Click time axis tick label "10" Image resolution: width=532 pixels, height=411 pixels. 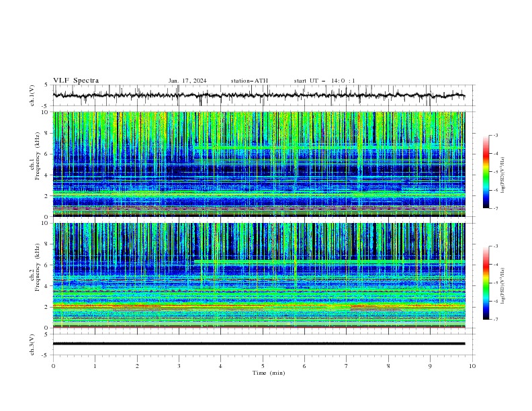[x=472, y=366]
